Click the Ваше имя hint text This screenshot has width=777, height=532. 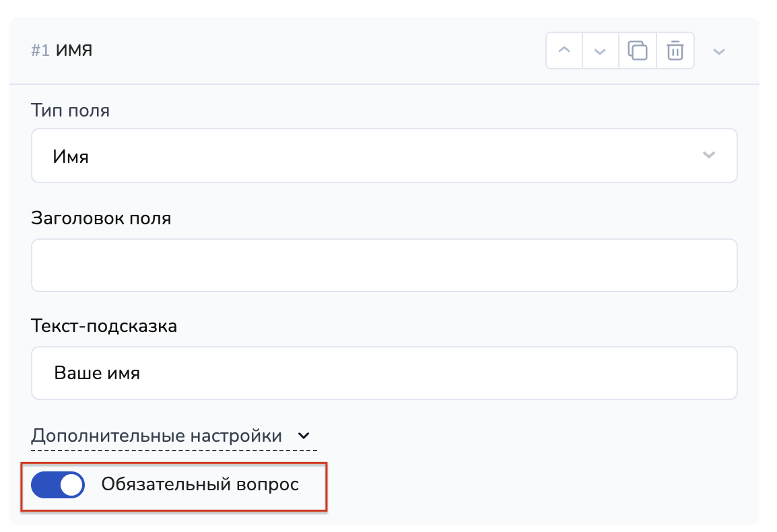pos(96,373)
